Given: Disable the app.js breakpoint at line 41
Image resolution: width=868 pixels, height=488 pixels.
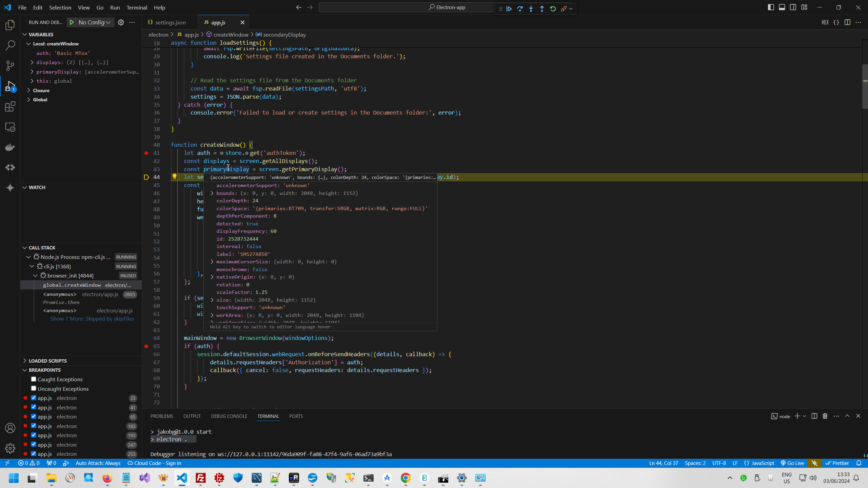Looking at the screenshot, I should (x=34, y=407).
